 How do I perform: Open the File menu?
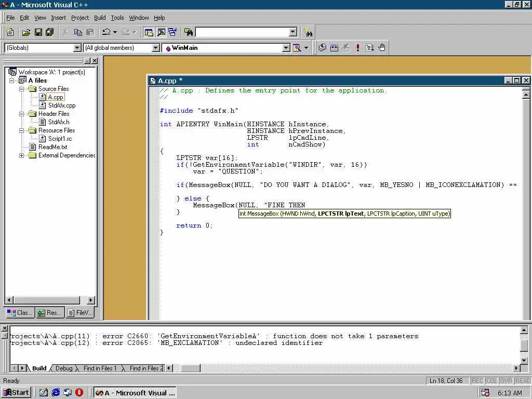[x=10, y=18]
